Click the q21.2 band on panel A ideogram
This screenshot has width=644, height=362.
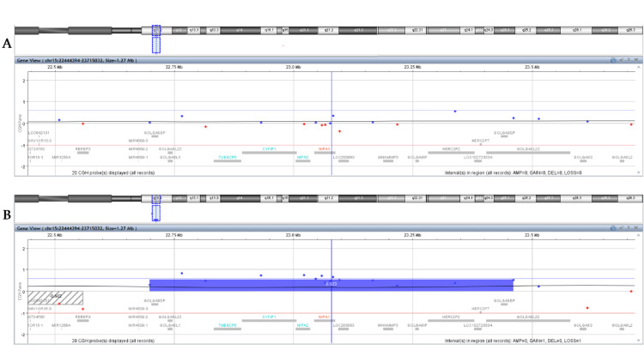329,30
